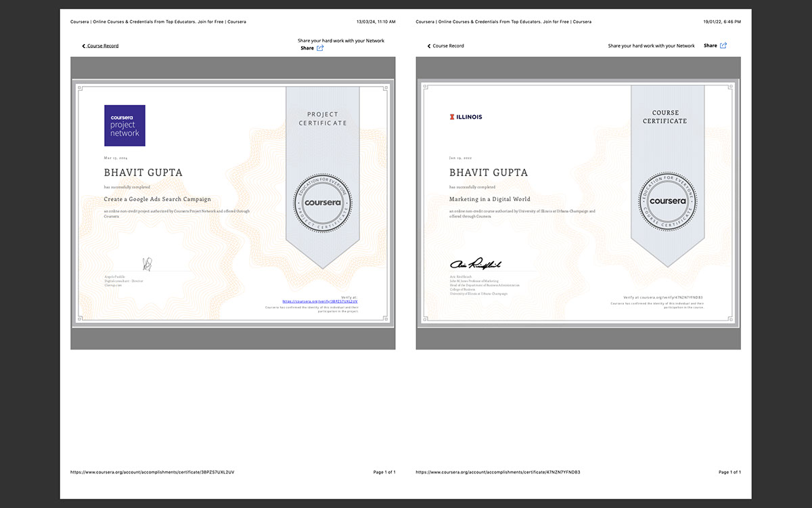Click the Jan 19, 2022 completion date

[x=461, y=157]
